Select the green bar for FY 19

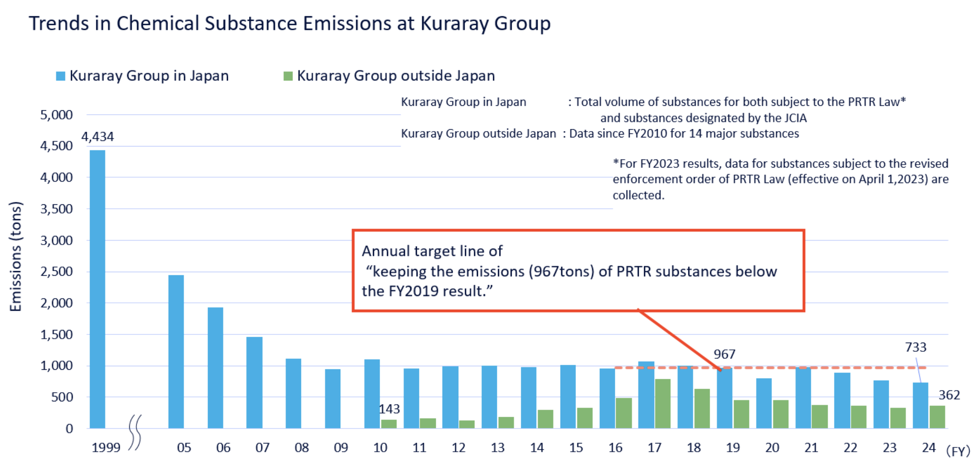click(x=741, y=414)
